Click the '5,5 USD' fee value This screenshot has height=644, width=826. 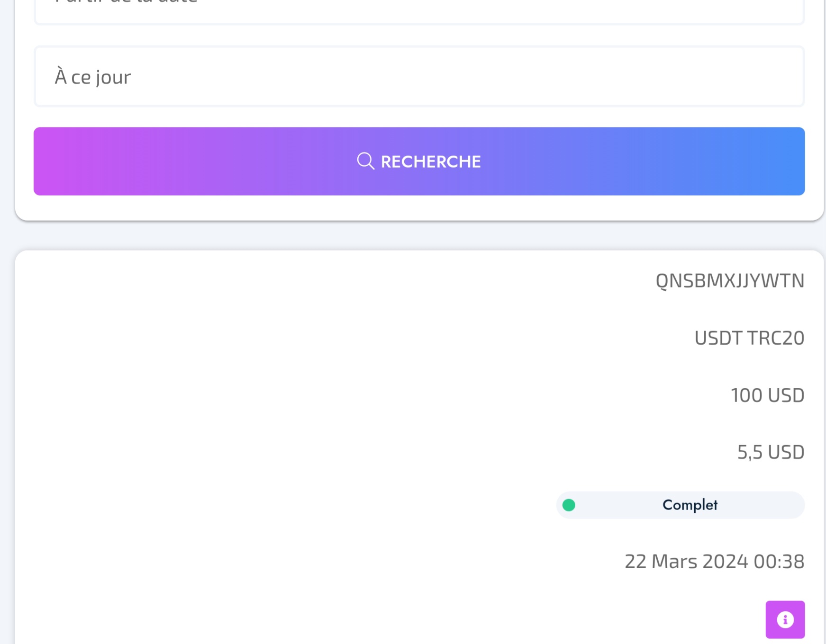[771, 452]
